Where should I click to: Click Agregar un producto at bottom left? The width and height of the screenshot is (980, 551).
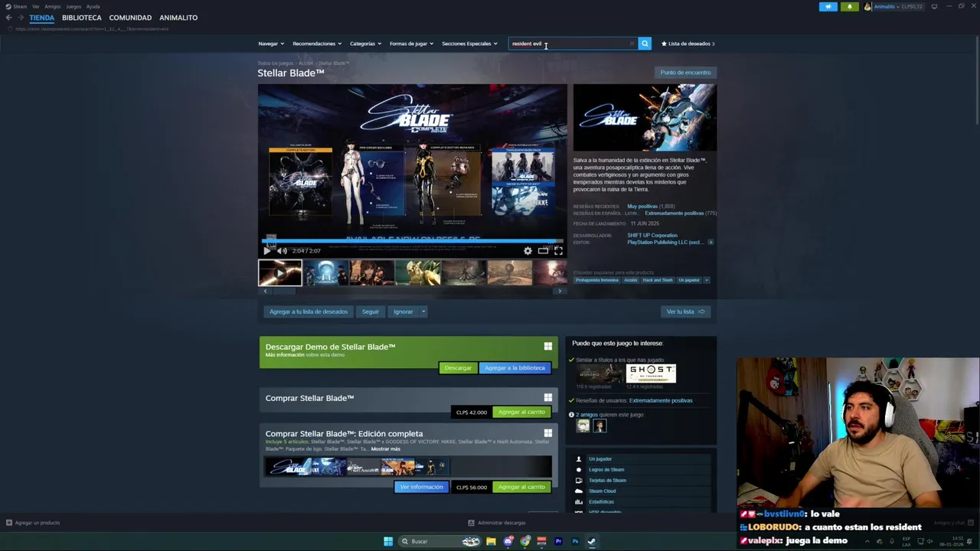(x=32, y=523)
